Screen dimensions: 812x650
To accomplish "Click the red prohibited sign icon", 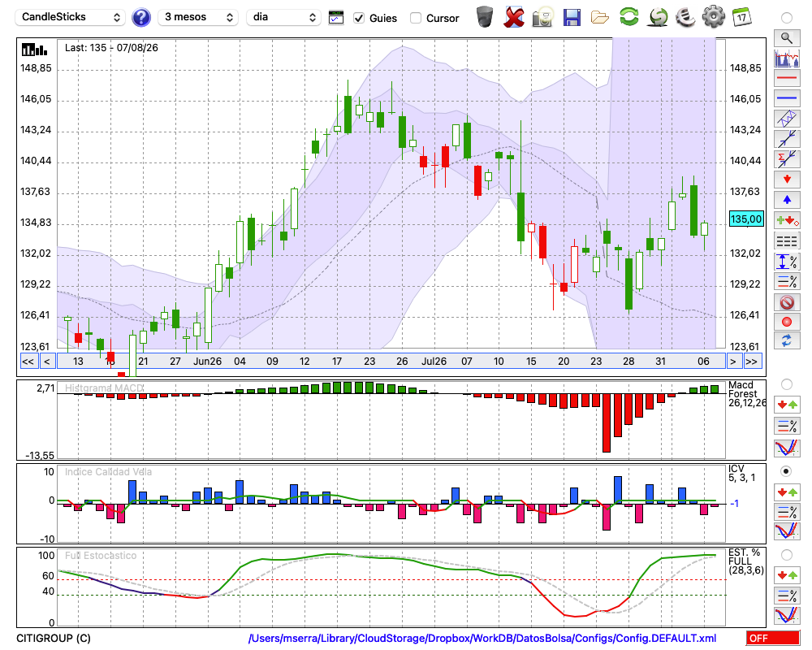I will 787,301.
